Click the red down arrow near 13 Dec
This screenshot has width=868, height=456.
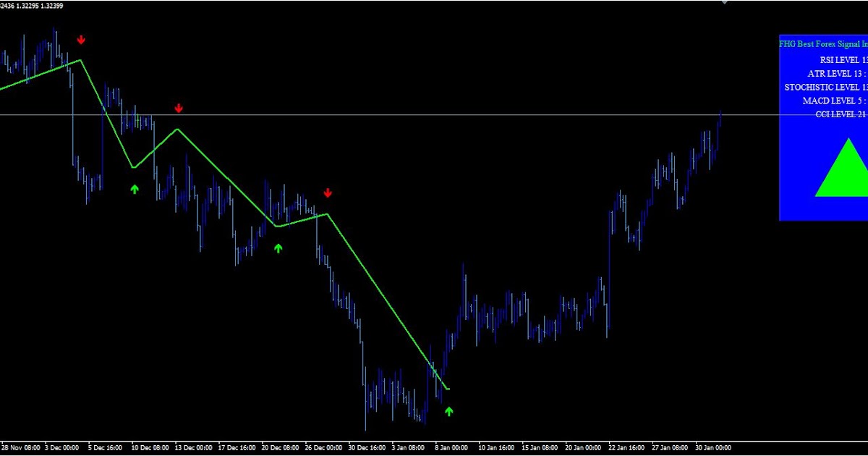click(179, 107)
